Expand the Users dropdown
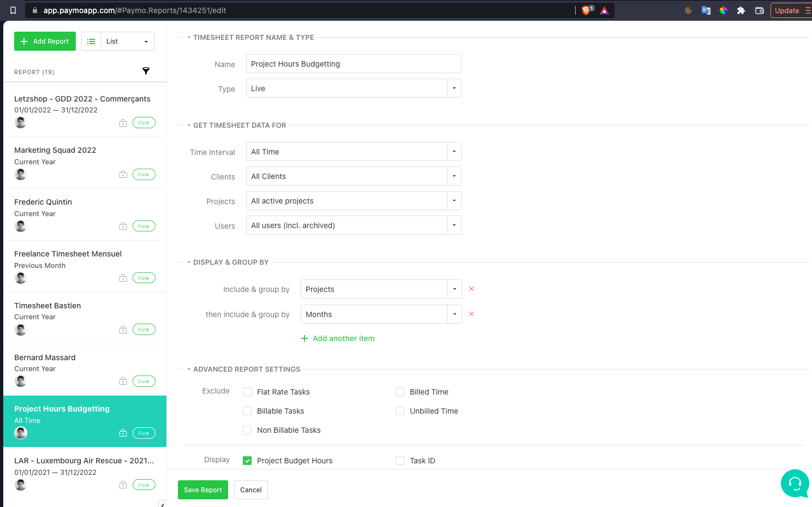 (354, 225)
